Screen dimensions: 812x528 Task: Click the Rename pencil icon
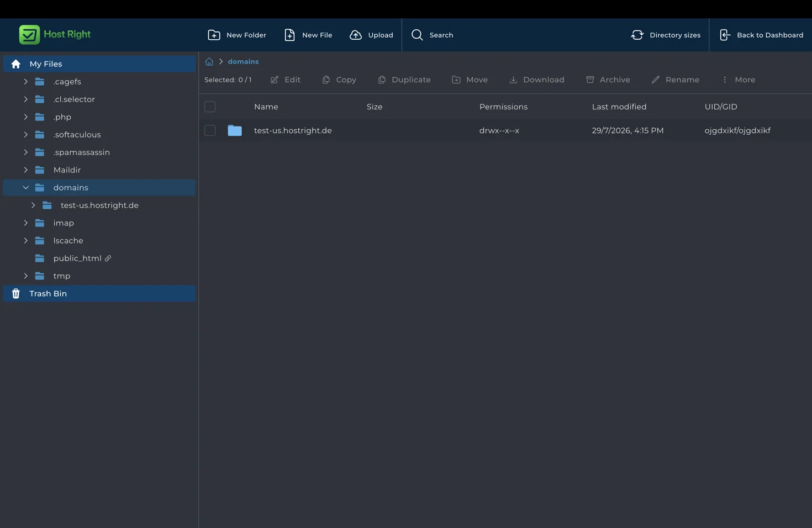click(656, 80)
